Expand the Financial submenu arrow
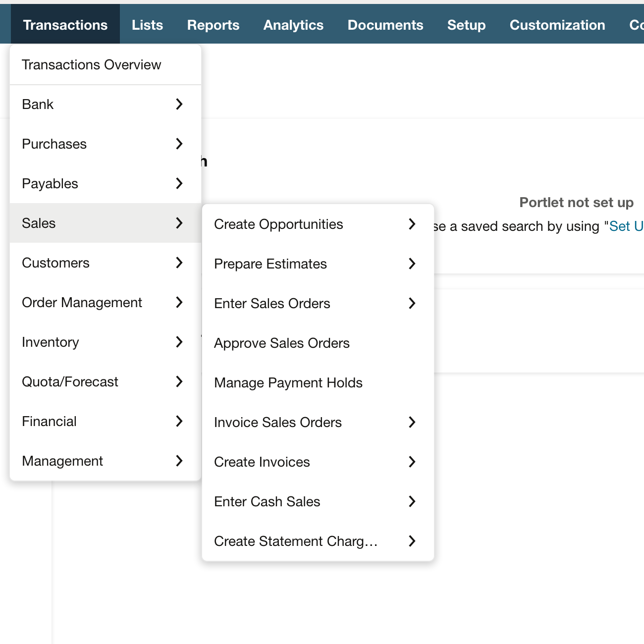The width and height of the screenshot is (644, 644). coord(179,421)
